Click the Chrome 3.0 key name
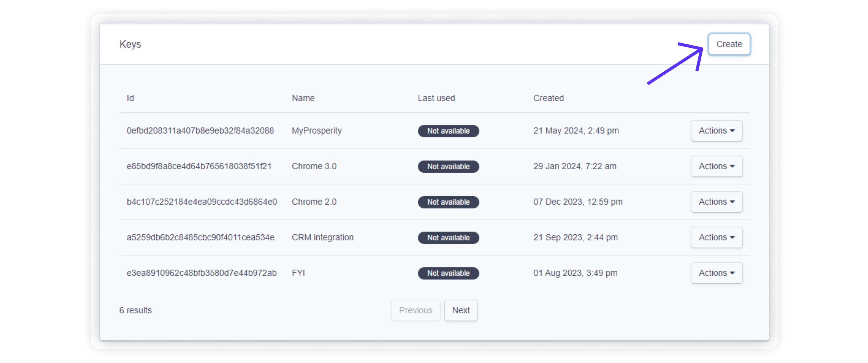Screen dimensions: 868x363 314,166
